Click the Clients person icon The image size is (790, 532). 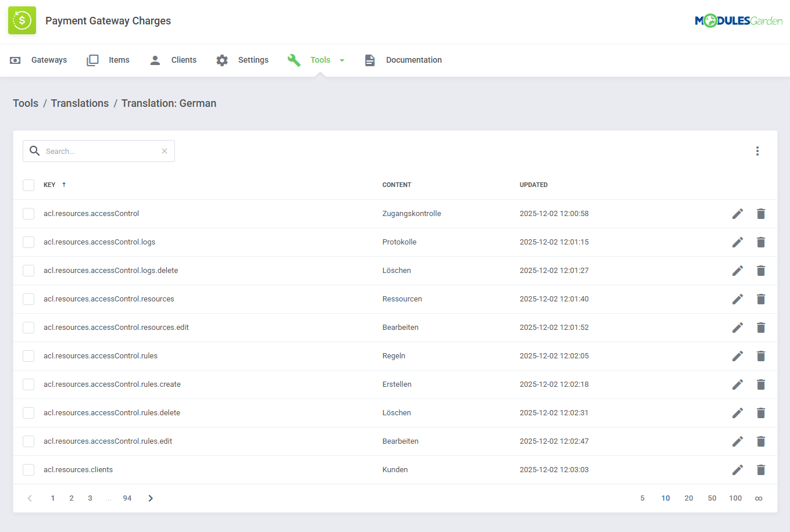155,60
